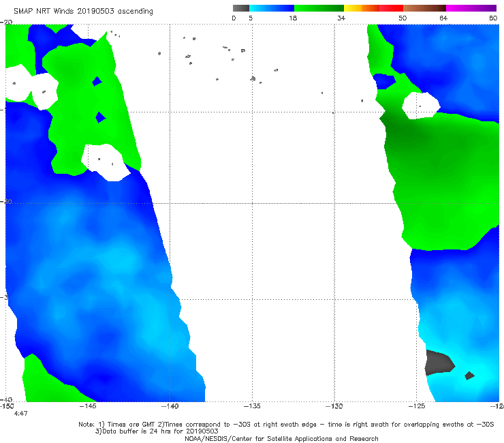The image size is (504, 443).
Task: Click the swath time label '4:47'
Action: click(20, 414)
